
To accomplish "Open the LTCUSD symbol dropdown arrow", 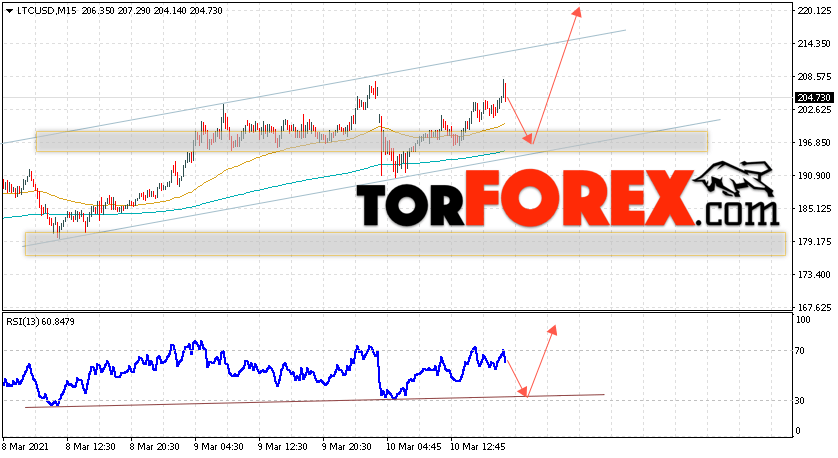I will click(9, 11).
